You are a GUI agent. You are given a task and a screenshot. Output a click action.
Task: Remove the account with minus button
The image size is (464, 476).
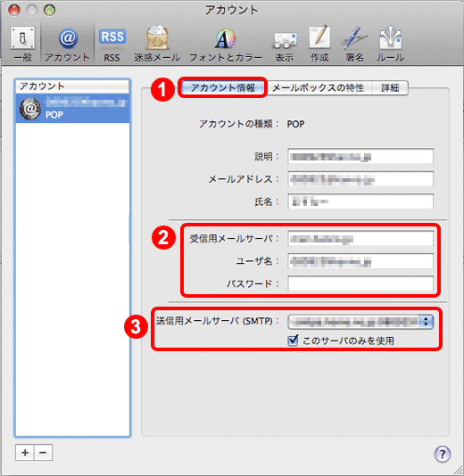tap(43, 452)
